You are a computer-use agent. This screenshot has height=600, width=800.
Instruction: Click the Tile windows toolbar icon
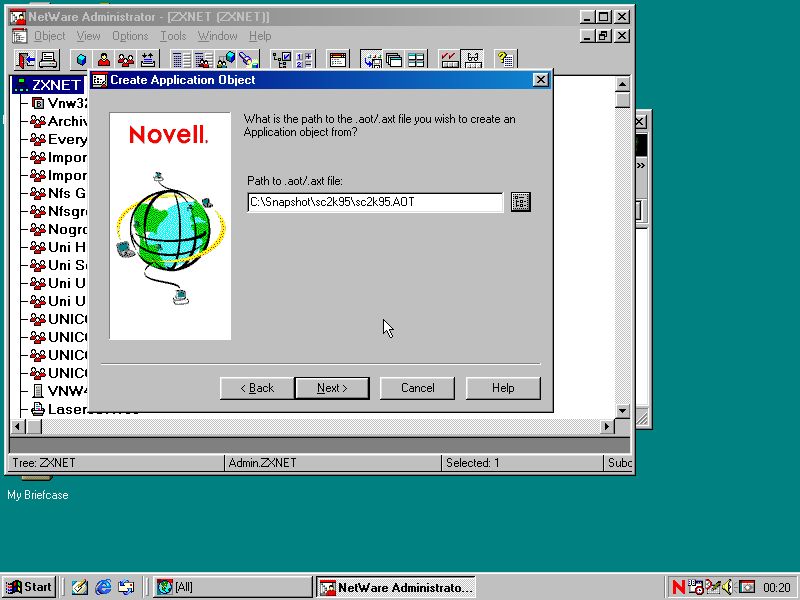point(416,60)
